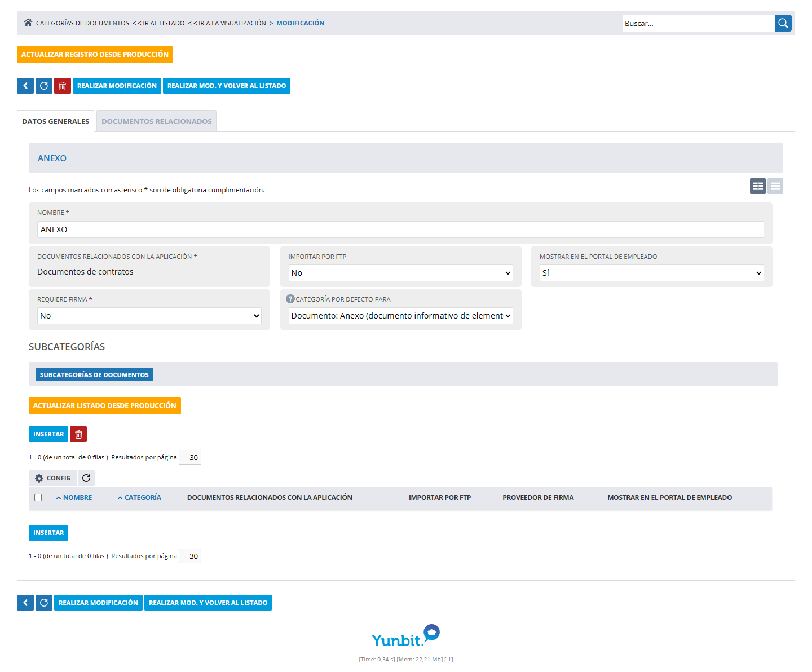Click upper Resultados por página input
This screenshot has width=812, height=672.
pyautogui.click(x=190, y=457)
